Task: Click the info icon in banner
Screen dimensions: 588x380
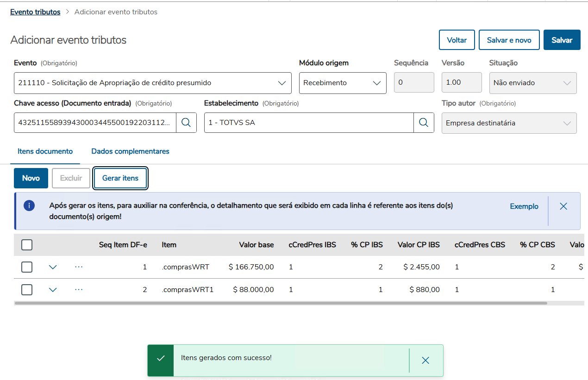Action: coord(29,206)
